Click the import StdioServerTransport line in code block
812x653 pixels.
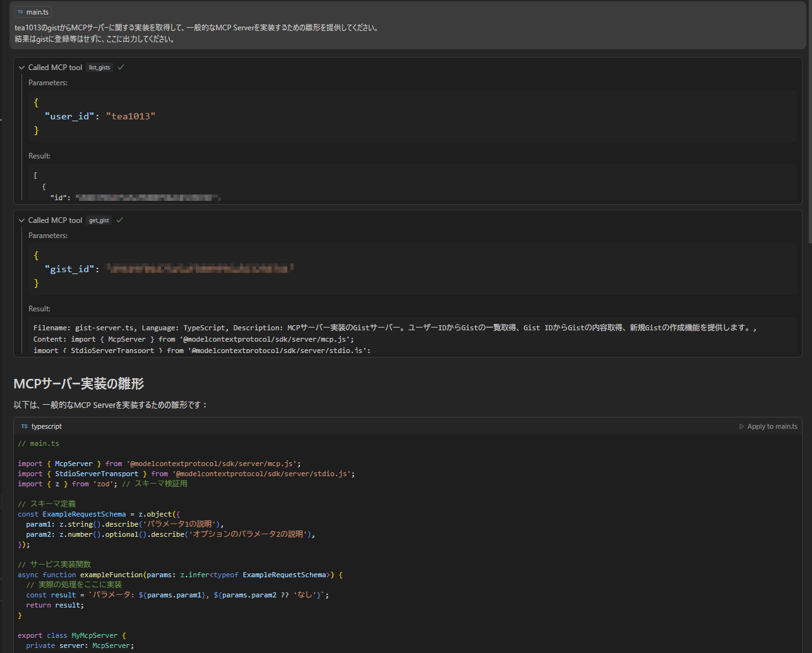pyautogui.click(x=186, y=474)
